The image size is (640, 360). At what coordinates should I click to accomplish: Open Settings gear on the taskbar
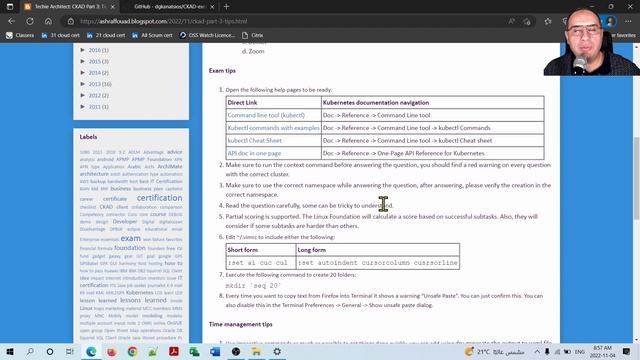click(277, 351)
